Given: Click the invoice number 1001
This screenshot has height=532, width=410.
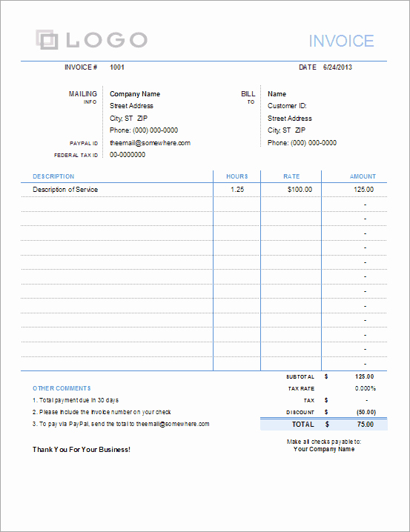Looking at the screenshot, I should [x=117, y=67].
